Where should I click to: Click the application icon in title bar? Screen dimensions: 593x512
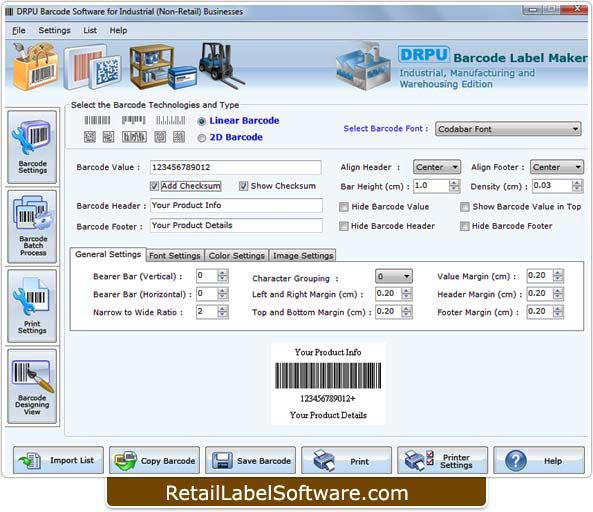coord(9,11)
